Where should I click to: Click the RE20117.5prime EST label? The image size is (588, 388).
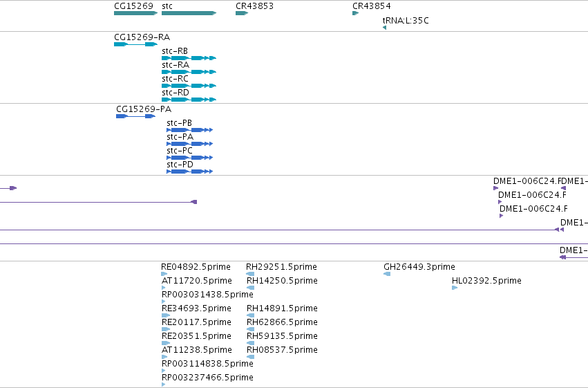(196, 322)
